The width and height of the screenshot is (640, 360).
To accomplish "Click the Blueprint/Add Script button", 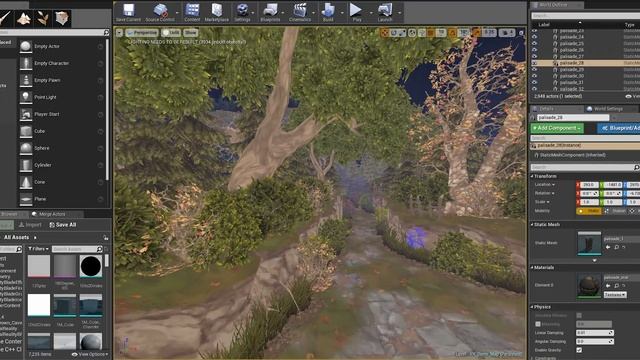I will coord(619,128).
